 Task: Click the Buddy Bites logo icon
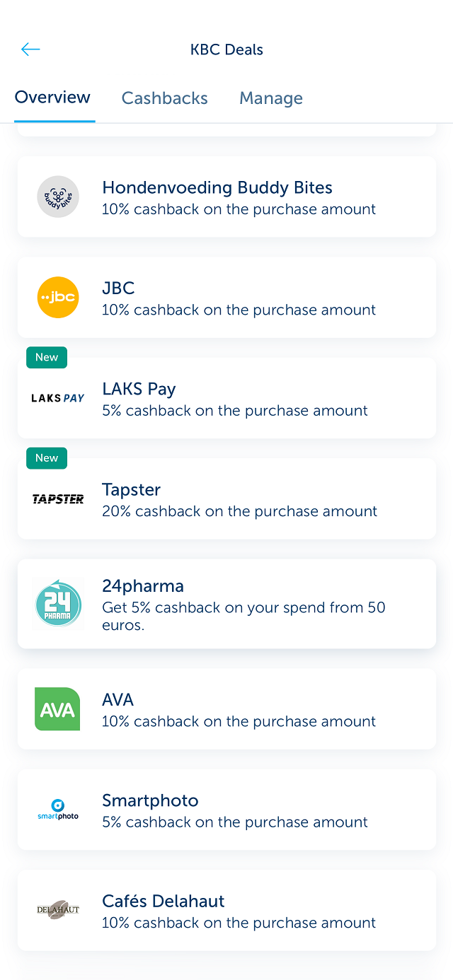click(58, 197)
